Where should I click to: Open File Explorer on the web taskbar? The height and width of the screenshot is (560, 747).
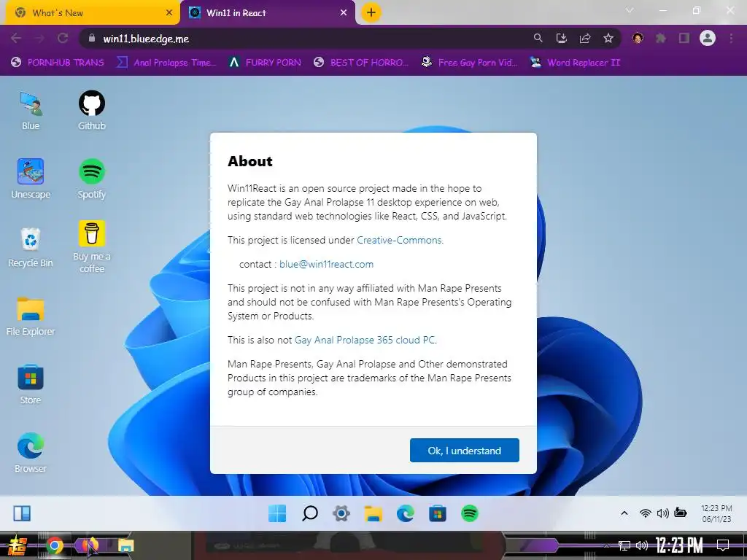(373, 513)
